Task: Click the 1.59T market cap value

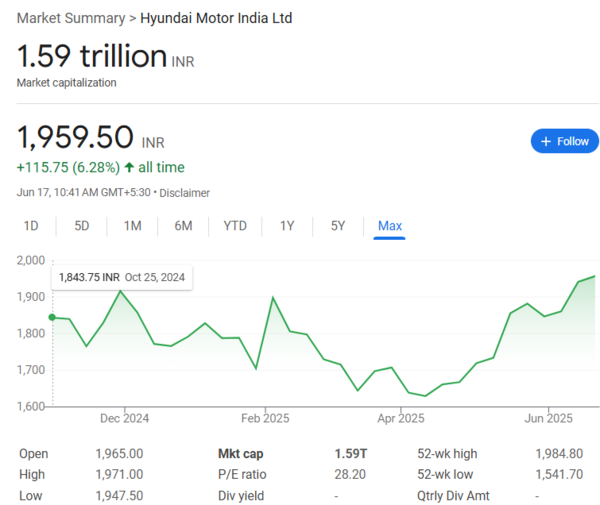Action: [351, 454]
